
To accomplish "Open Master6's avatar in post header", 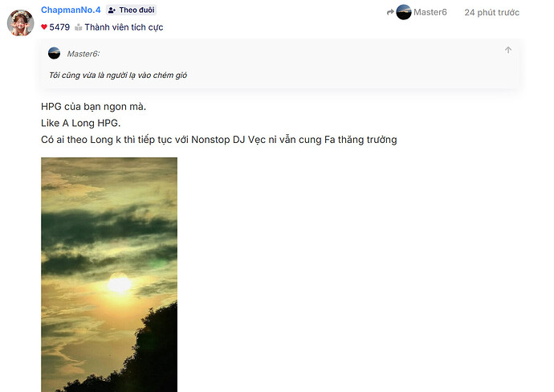I will tap(404, 12).
